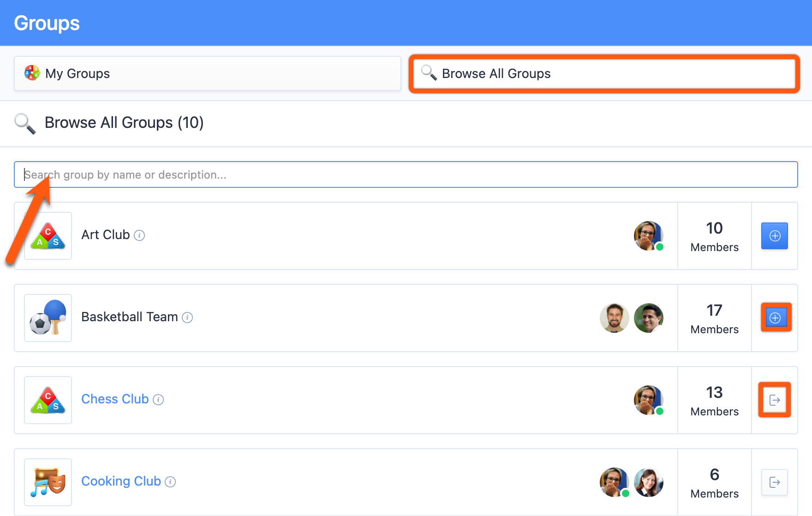Open the Art Club group logo
Image resolution: width=812 pixels, height=516 pixels.
[48, 236]
